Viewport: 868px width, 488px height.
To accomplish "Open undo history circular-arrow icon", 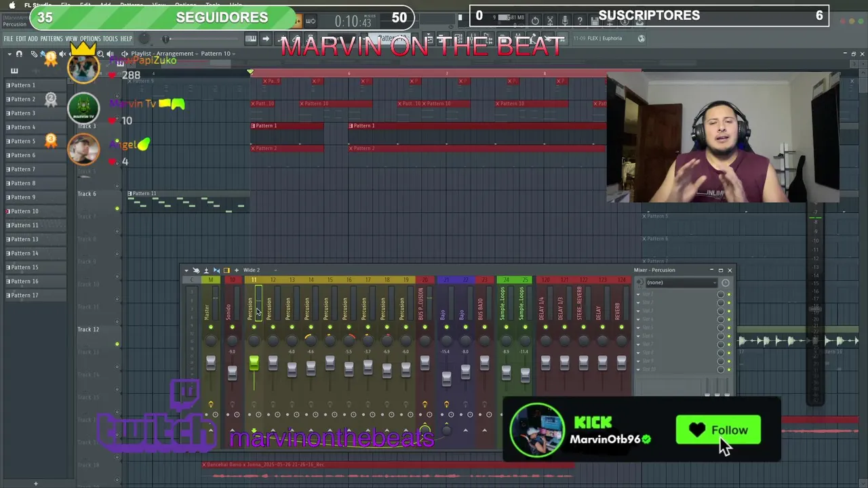I will coord(535,21).
